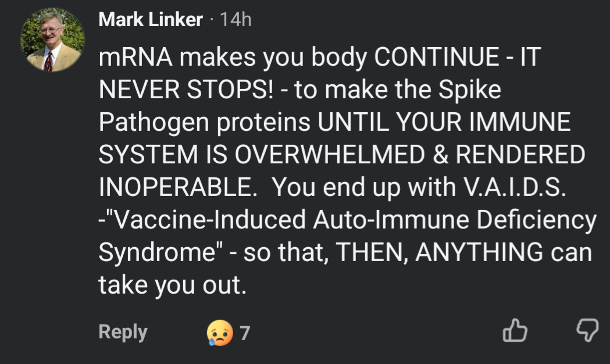Click "NEVER STOPS!" in the comment text
The image size is (610, 364).
click(186, 90)
